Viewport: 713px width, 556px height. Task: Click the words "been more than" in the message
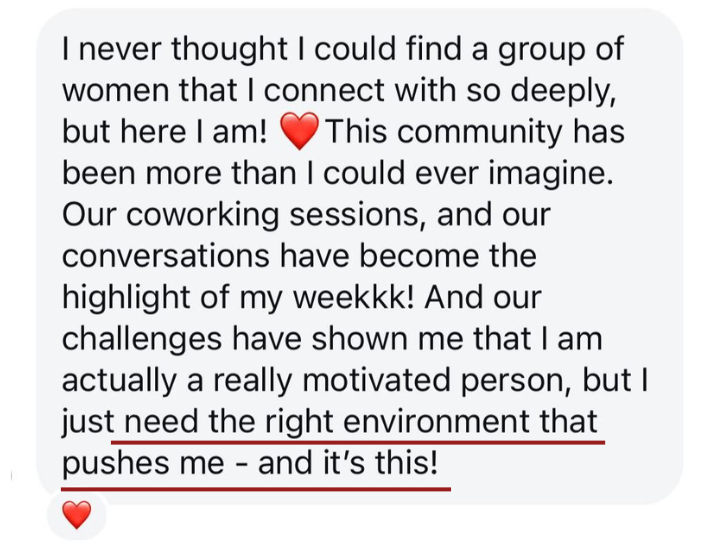click(x=175, y=173)
